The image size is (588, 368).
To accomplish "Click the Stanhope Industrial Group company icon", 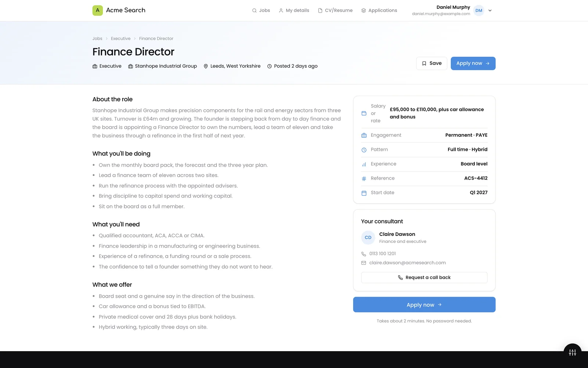I will tap(130, 66).
